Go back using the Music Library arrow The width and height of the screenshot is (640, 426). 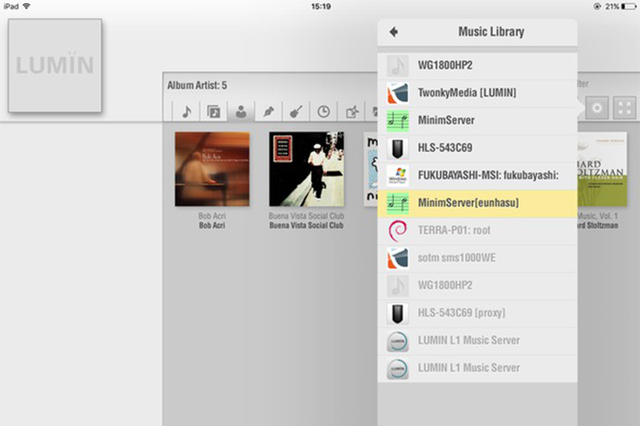pyautogui.click(x=394, y=32)
